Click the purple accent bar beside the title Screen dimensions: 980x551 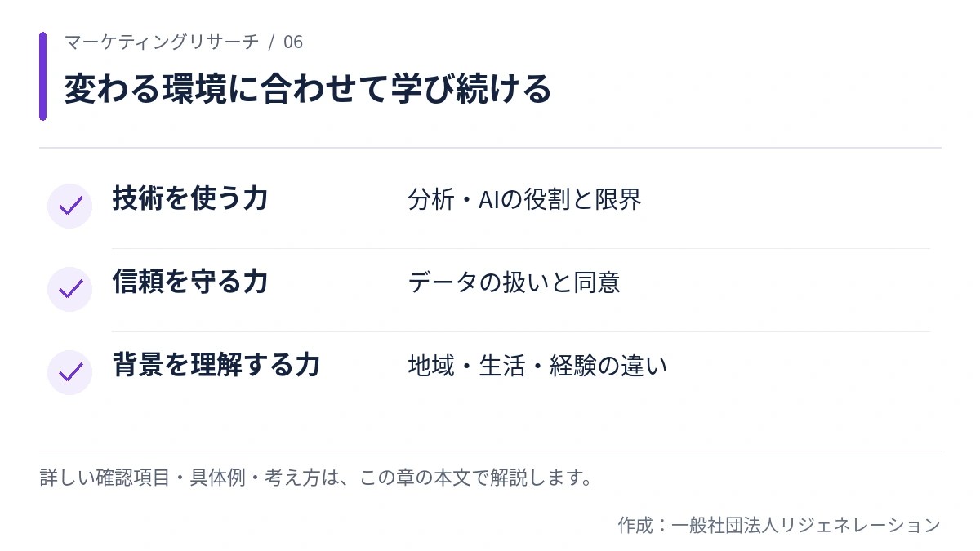click(42, 76)
